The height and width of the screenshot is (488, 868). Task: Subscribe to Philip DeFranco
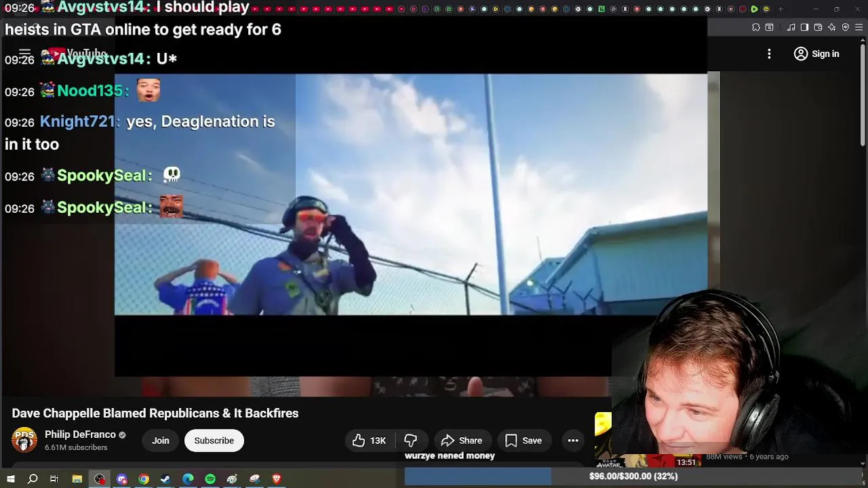pyautogui.click(x=214, y=441)
